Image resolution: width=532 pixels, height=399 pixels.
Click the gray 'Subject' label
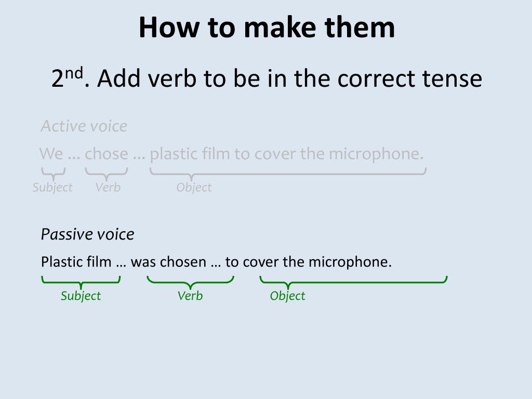coord(52,188)
